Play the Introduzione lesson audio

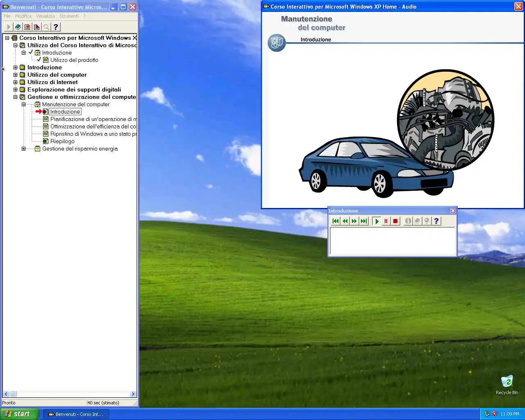[377, 221]
